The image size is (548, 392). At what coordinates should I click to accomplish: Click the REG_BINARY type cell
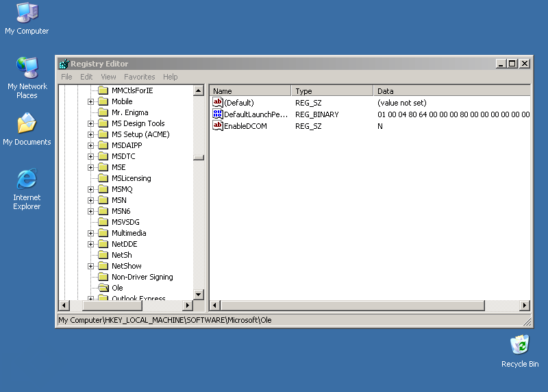317,114
